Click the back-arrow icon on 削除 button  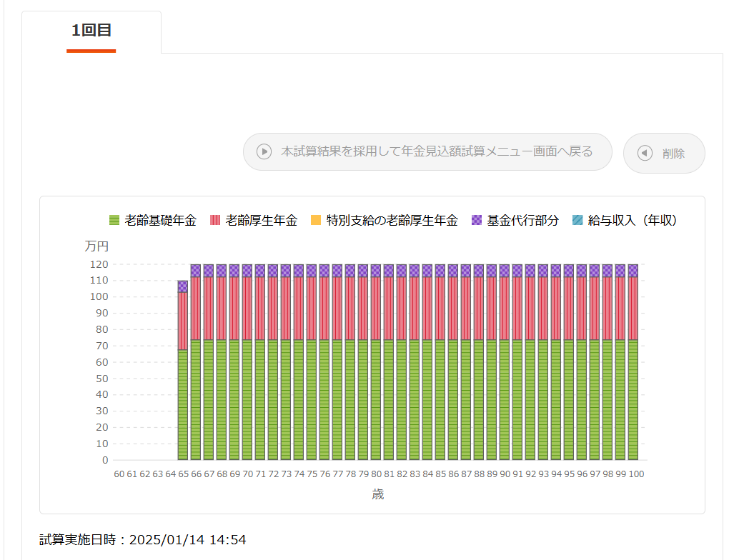click(x=645, y=153)
